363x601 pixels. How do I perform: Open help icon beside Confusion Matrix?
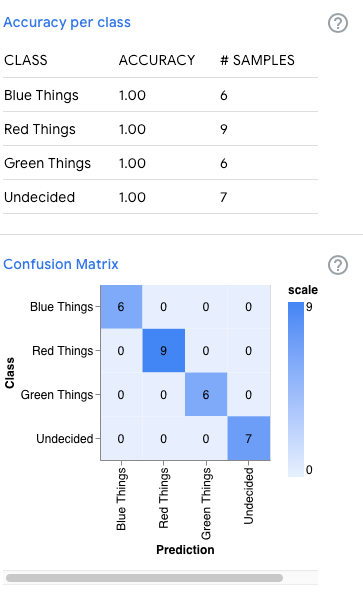(338, 265)
